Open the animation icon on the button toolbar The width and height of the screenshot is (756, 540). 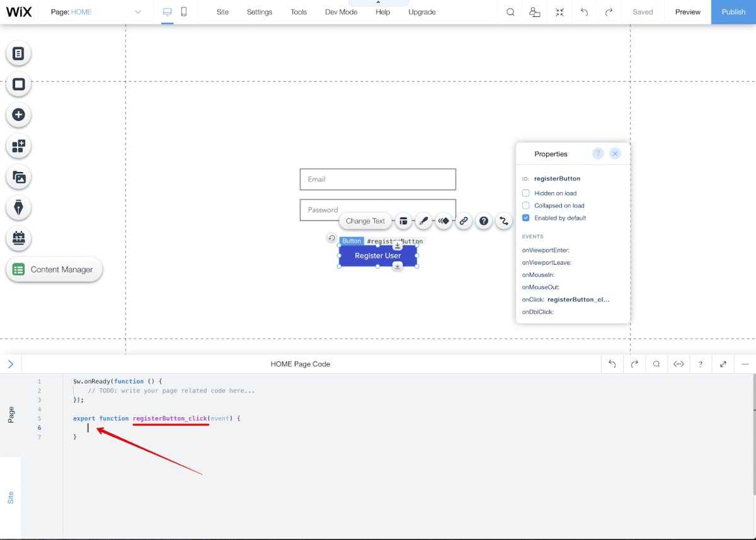click(444, 221)
